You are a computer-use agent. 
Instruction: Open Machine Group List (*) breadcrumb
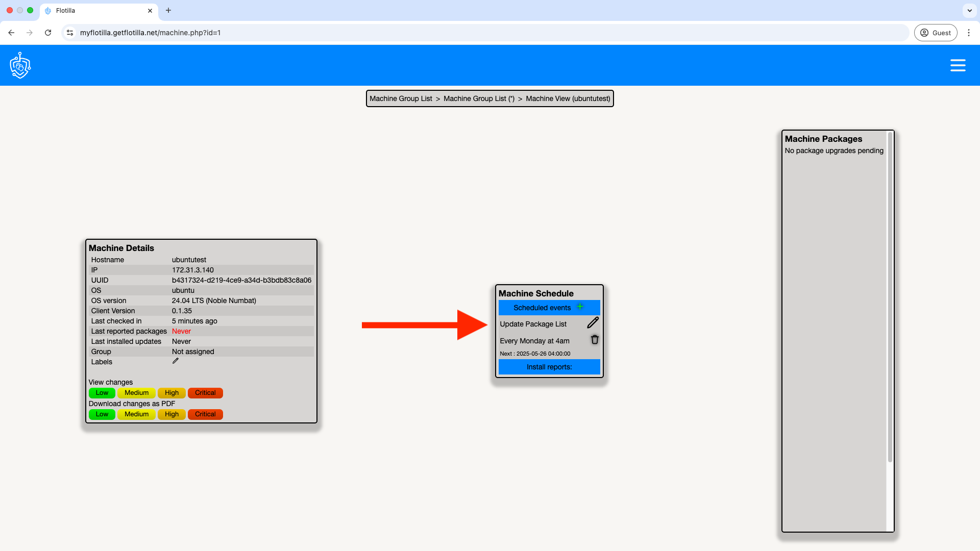[x=479, y=98]
